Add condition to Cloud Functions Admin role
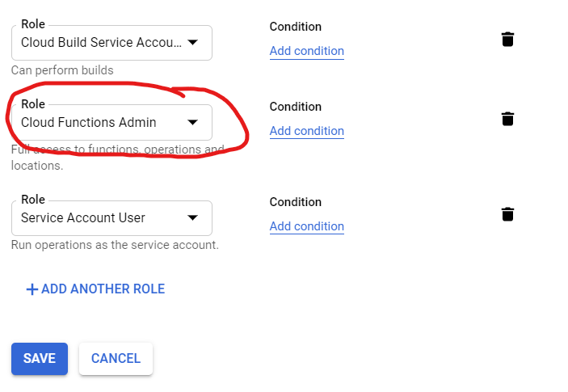 pyautogui.click(x=307, y=131)
